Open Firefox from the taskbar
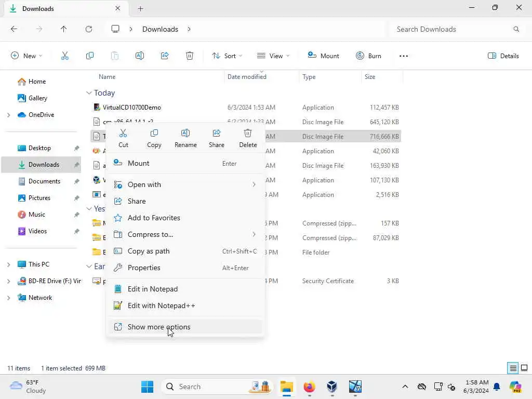 309,387
